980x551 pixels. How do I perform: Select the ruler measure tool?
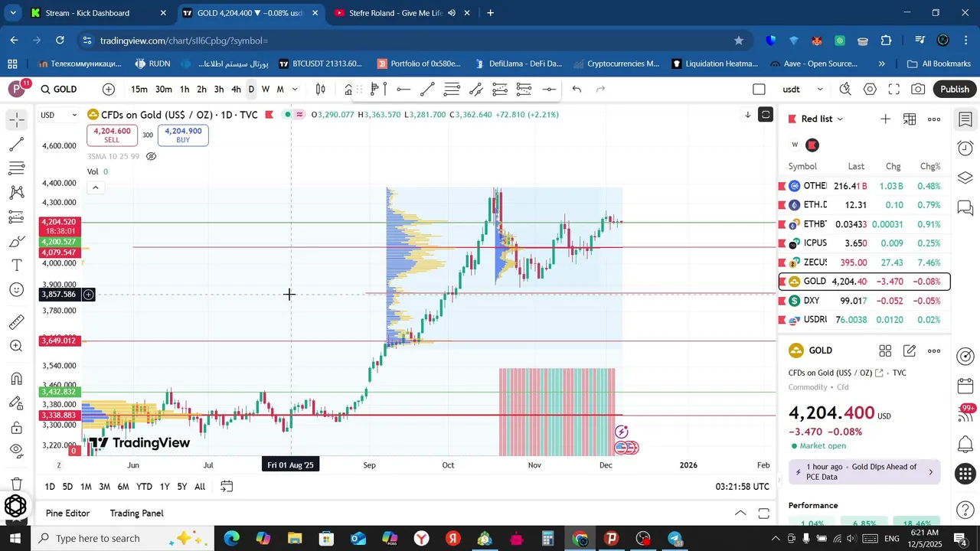click(x=17, y=322)
